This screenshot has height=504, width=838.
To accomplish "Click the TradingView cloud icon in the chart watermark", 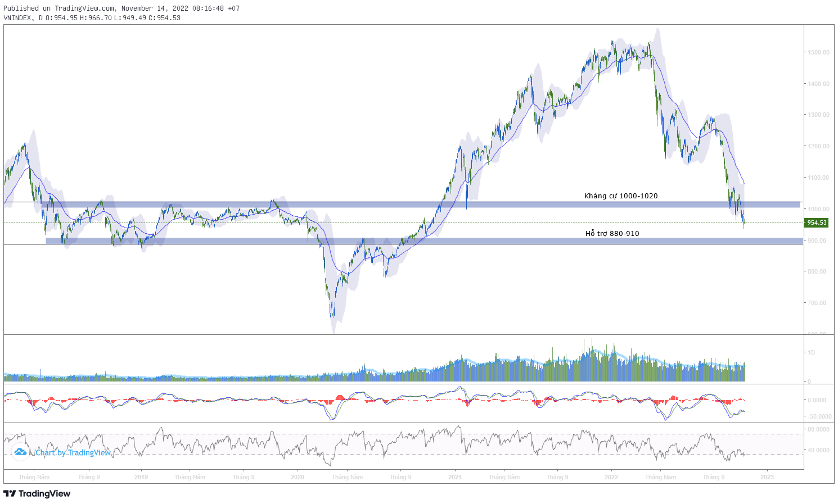I will (x=20, y=452).
